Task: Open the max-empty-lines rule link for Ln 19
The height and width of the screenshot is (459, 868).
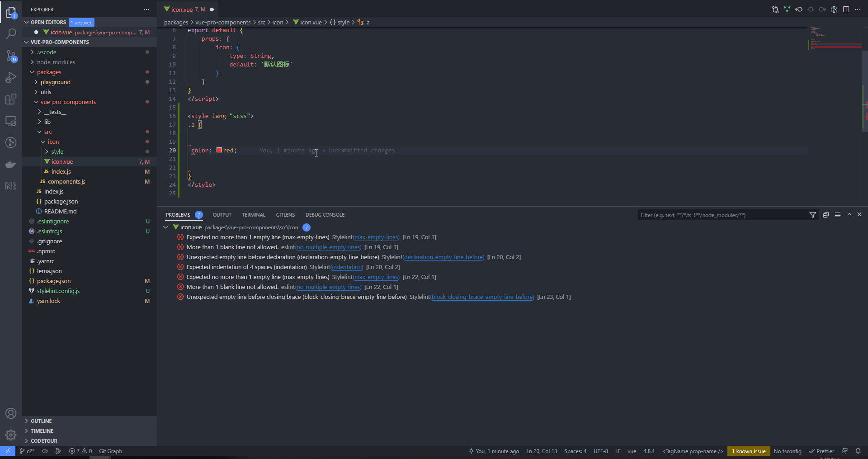Action: click(376, 237)
